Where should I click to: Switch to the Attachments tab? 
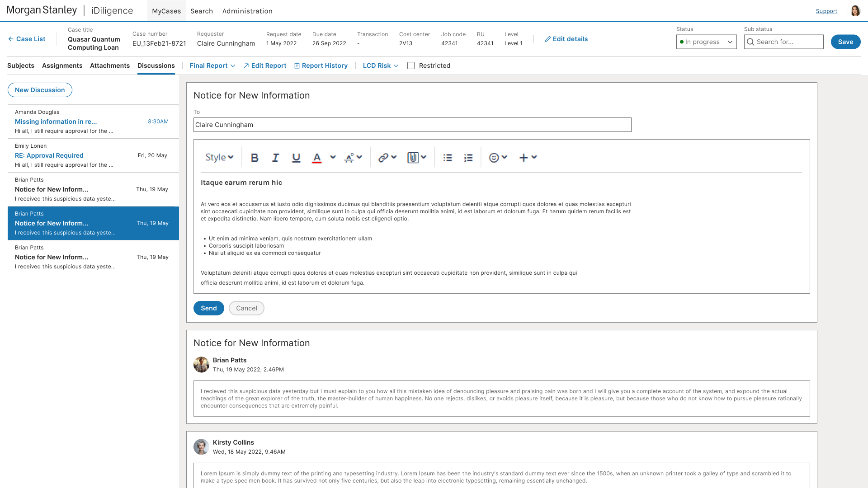(x=110, y=66)
